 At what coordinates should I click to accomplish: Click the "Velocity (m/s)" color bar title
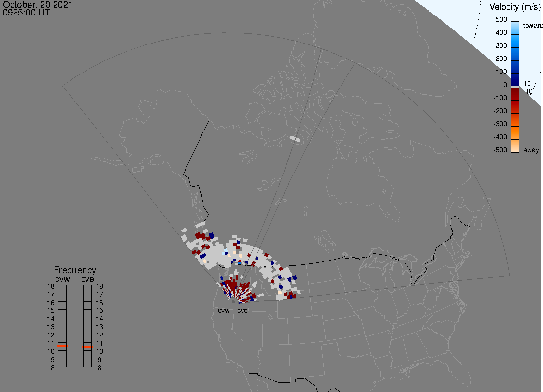(514, 7)
